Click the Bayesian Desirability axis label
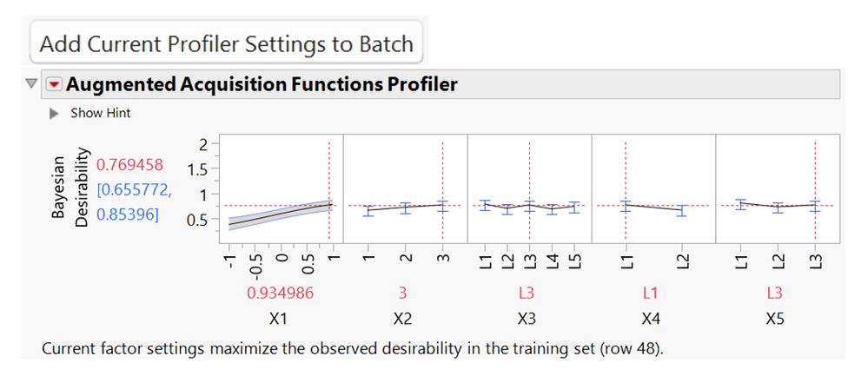This screenshot has width=868, height=376. coord(71,188)
